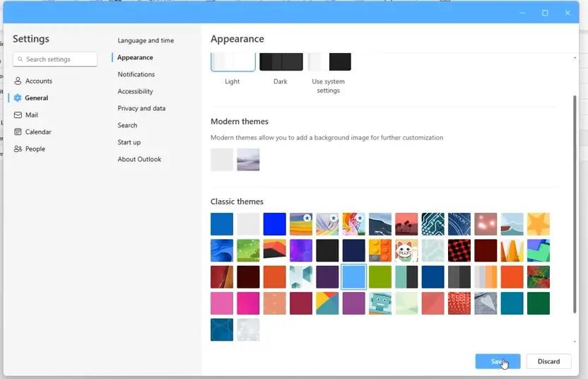The height and width of the screenshot is (379, 588).
Task: Select the plain gray modern theme
Action: point(222,160)
